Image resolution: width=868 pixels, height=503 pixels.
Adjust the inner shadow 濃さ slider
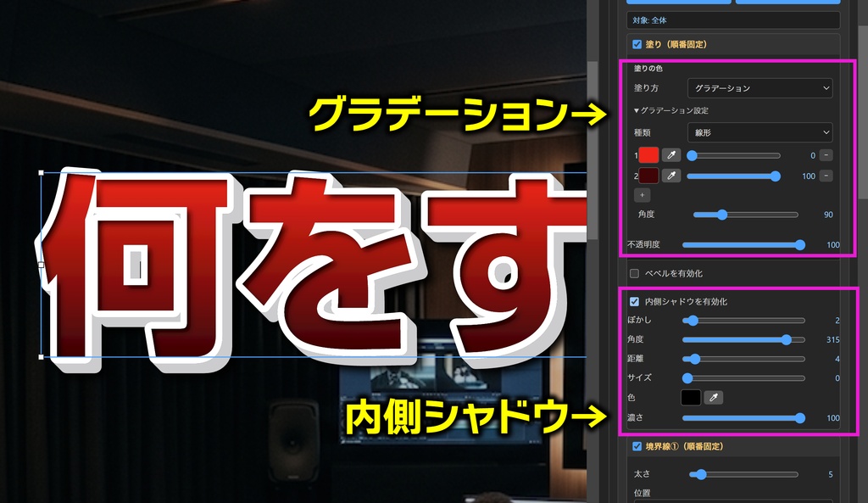743,418
